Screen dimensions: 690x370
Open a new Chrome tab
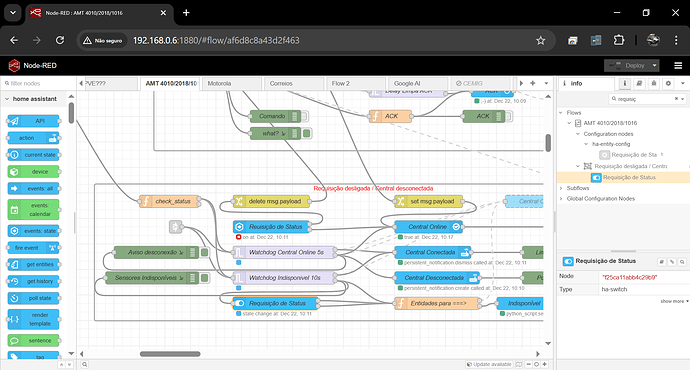[186, 13]
